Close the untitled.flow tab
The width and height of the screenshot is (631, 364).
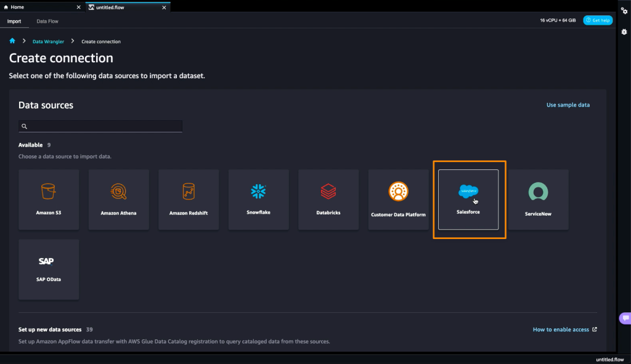pyautogui.click(x=164, y=7)
